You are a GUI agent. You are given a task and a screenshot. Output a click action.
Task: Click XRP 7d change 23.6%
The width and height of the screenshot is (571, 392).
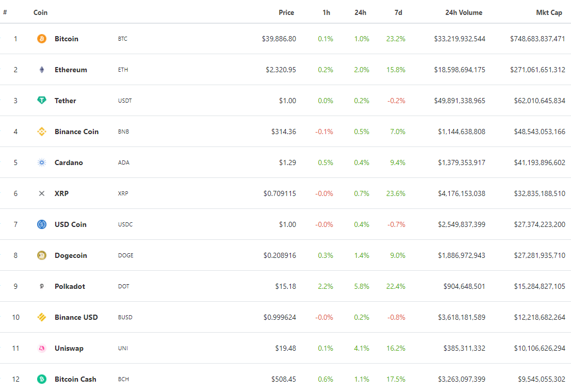click(x=396, y=193)
